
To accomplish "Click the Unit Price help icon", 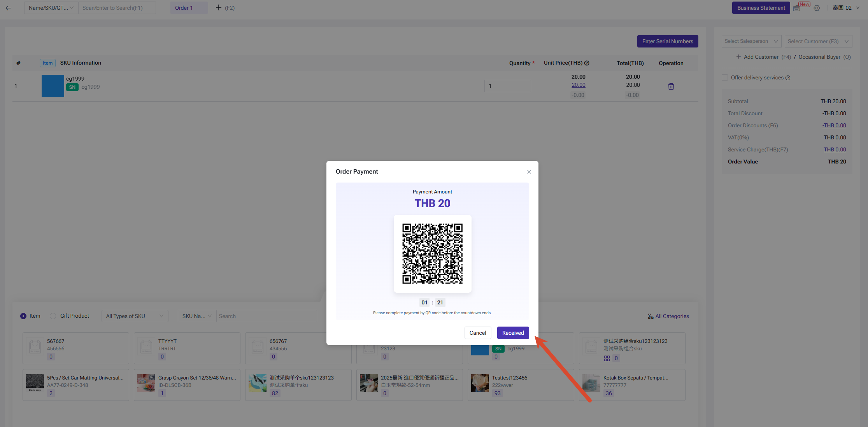I will coord(587,63).
